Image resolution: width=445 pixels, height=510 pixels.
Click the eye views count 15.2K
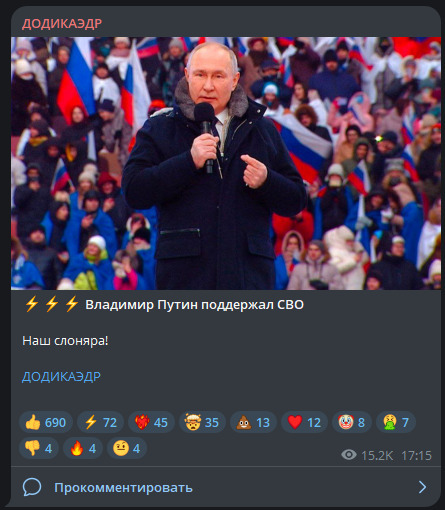367,455
